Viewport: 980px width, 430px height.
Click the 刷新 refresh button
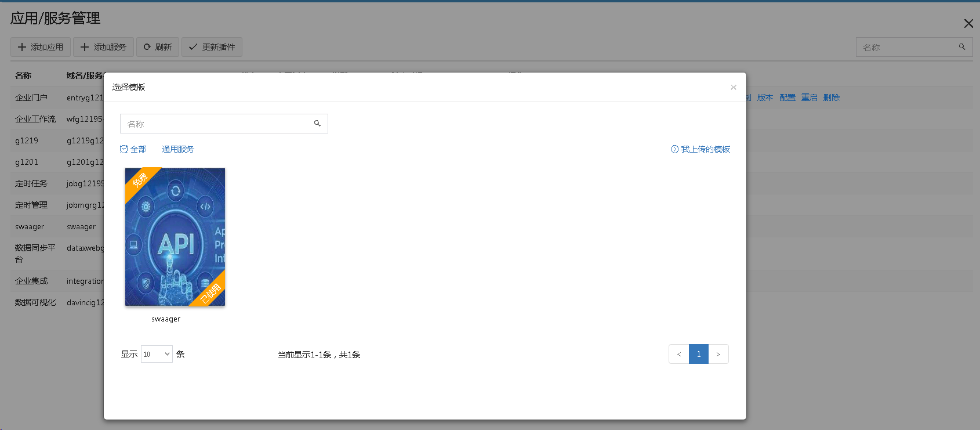point(158,47)
